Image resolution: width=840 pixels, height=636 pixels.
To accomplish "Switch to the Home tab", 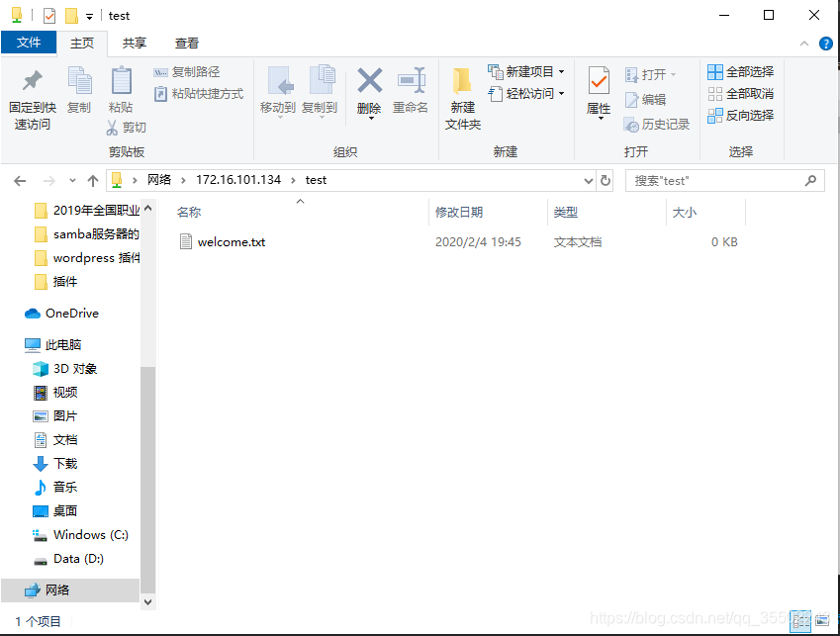I will pos(82,43).
